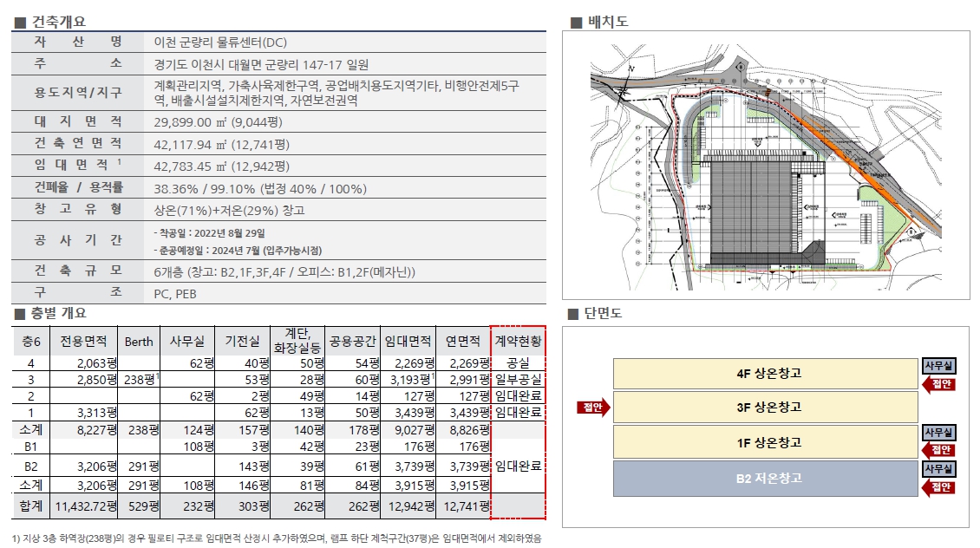Image resolution: width=980 pixels, height=548 pixels.
Task: Click the 공용공간 column header
Action: pos(352,341)
